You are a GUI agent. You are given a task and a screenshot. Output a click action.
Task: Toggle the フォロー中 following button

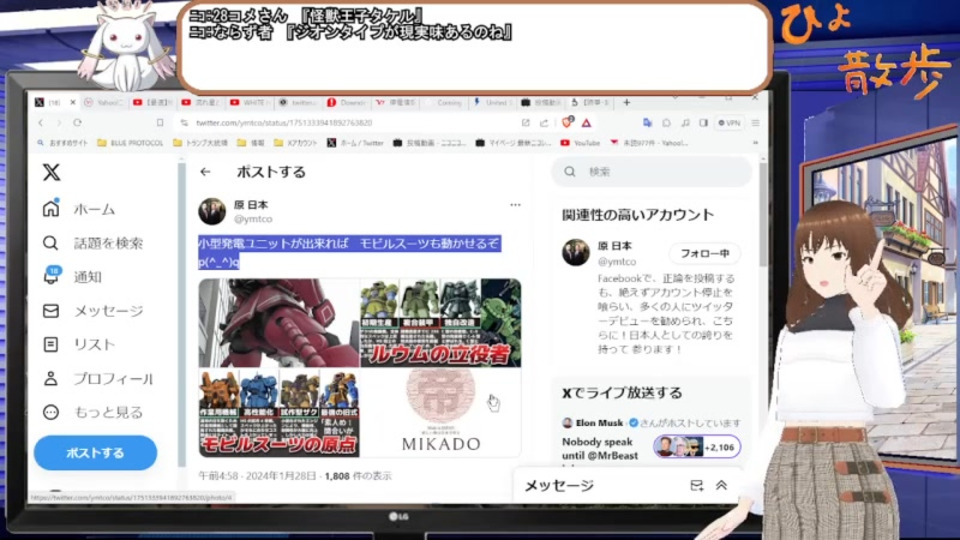coord(705,253)
